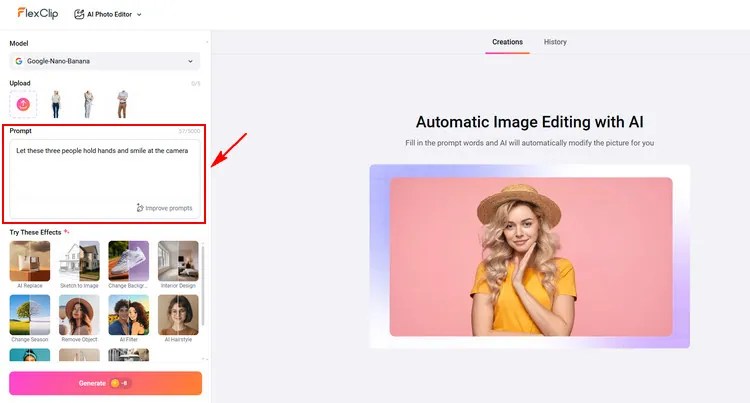Click the AI Photo Editor icon
This screenshot has height=403, width=750.
click(x=79, y=14)
